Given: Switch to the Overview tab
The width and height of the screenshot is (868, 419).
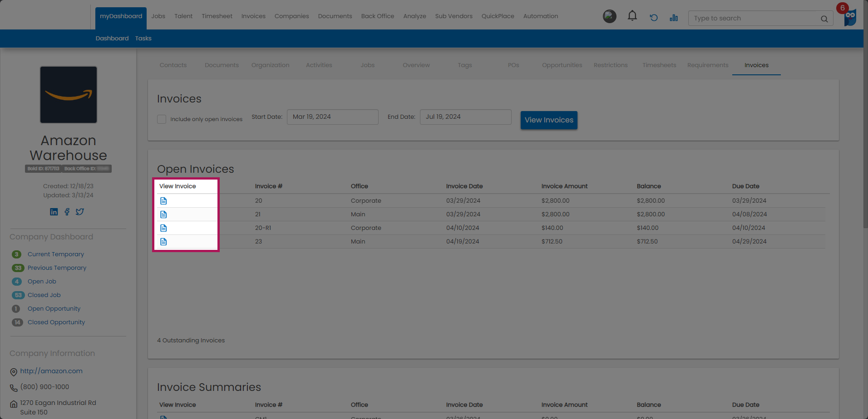Looking at the screenshot, I should pyautogui.click(x=416, y=65).
